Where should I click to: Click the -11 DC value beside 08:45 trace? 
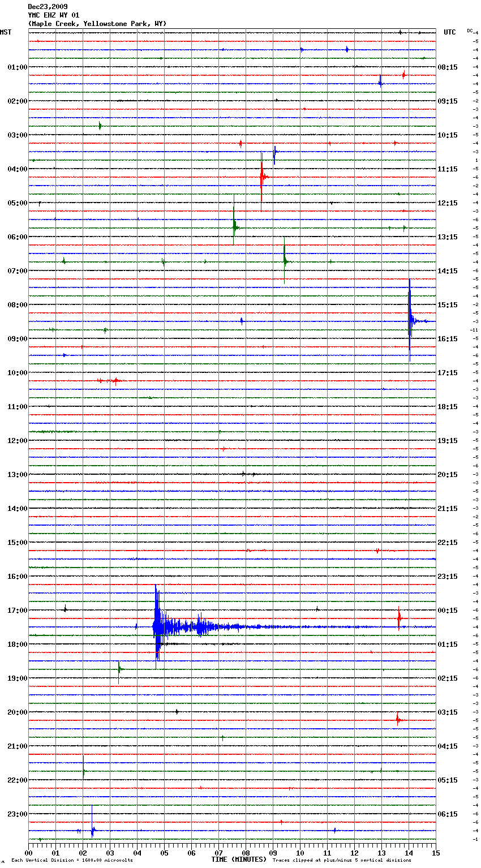[x=474, y=330]
